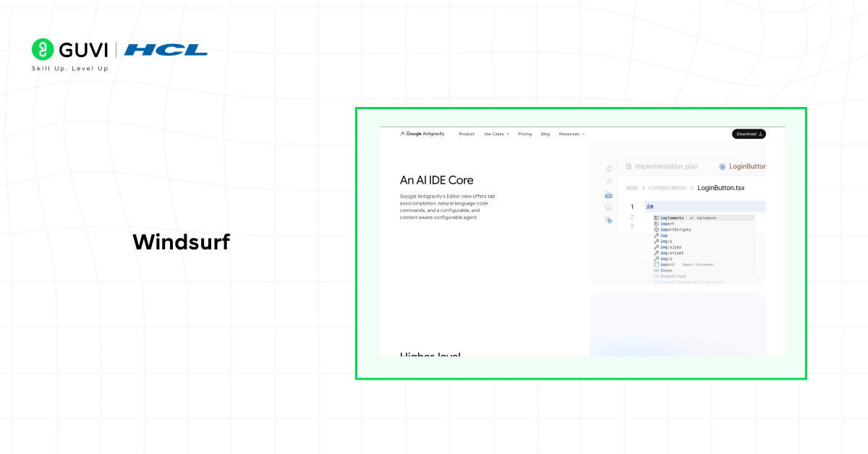Select 'implements' autocomplete suggestion

click(672, 218)
